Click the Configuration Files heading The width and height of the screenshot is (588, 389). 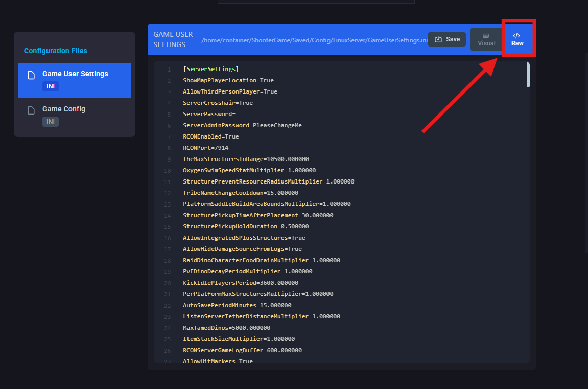click(x=56, y=51)
